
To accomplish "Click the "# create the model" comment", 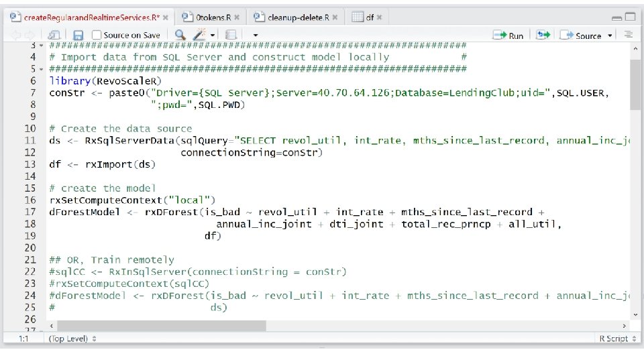I will coord(102,188).
